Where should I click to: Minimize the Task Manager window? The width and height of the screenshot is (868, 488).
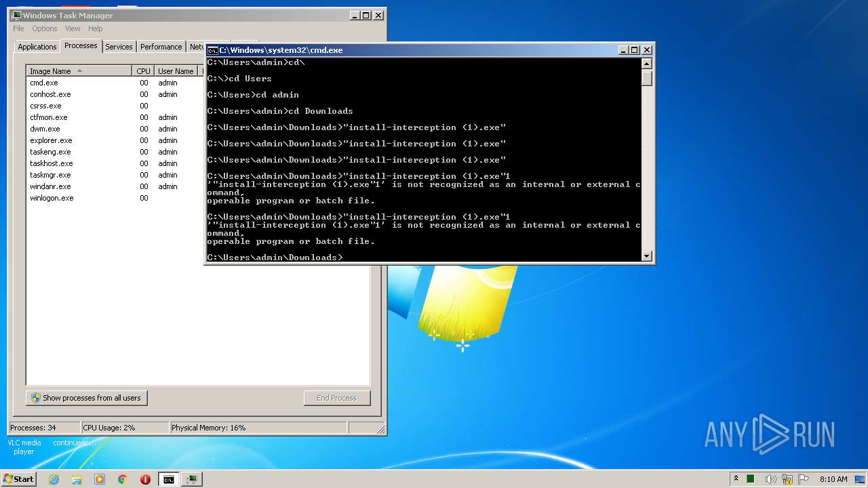[355, 16]
